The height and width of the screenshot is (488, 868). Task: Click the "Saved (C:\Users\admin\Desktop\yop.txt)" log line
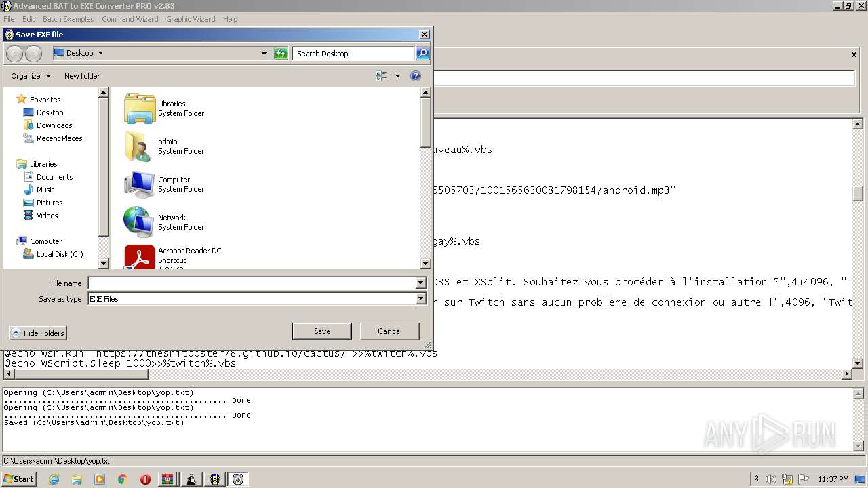(94, 422)
